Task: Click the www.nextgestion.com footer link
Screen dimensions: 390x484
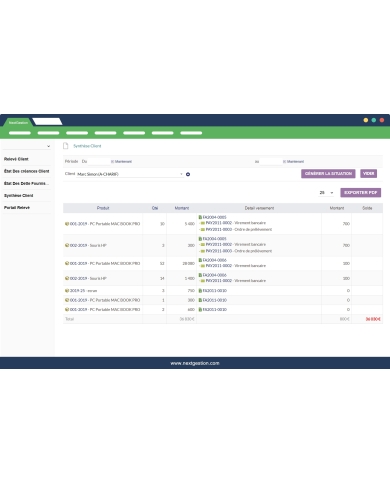Action: (195, 363)
